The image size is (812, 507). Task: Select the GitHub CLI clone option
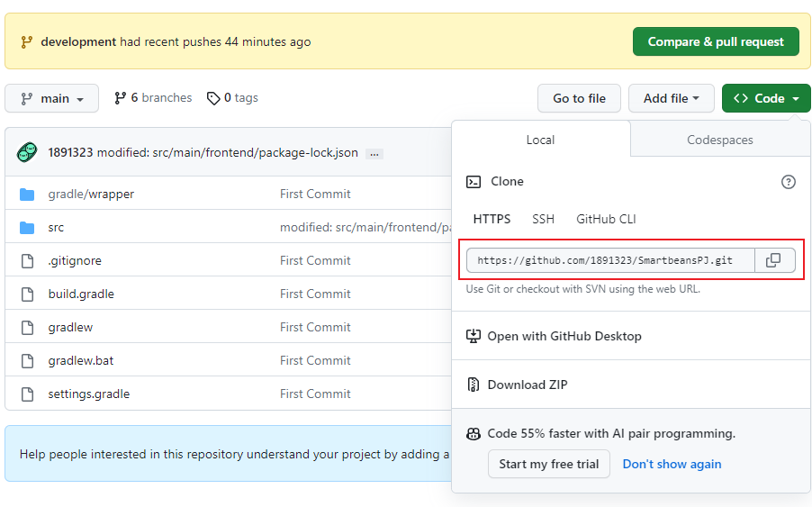click(x=606, y=219)
